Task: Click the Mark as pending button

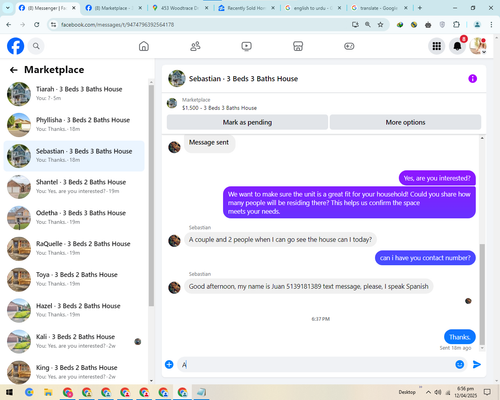Action: click(x=247, y=122)
